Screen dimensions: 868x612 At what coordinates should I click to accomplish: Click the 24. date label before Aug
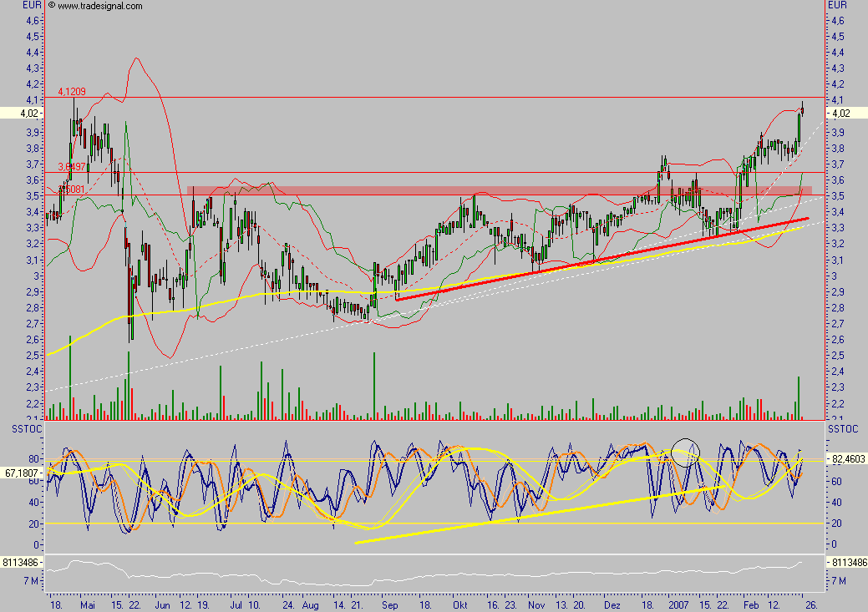tap(288, 604)
